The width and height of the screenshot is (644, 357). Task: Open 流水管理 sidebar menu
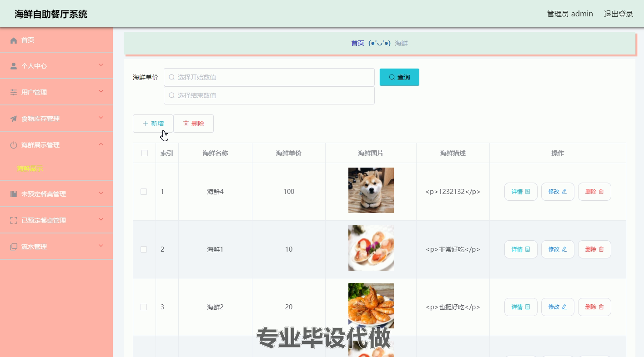pos(56,247)
